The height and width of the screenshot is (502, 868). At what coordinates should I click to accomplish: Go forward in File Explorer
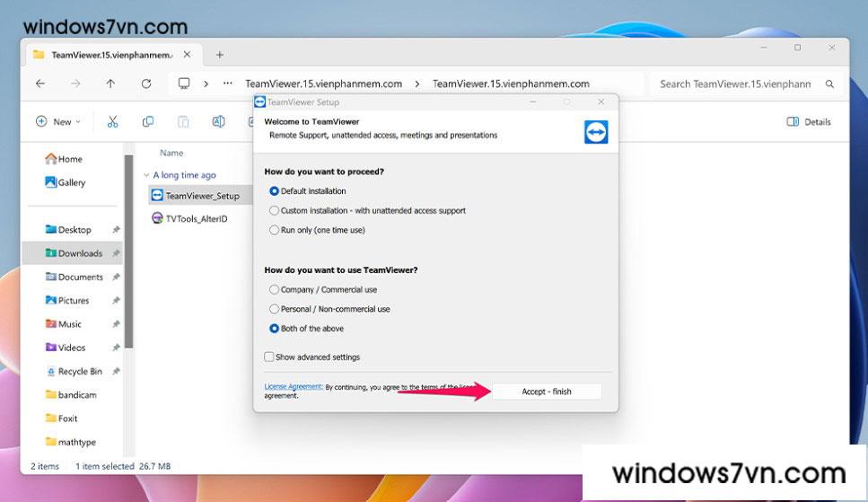coord(75,84)
